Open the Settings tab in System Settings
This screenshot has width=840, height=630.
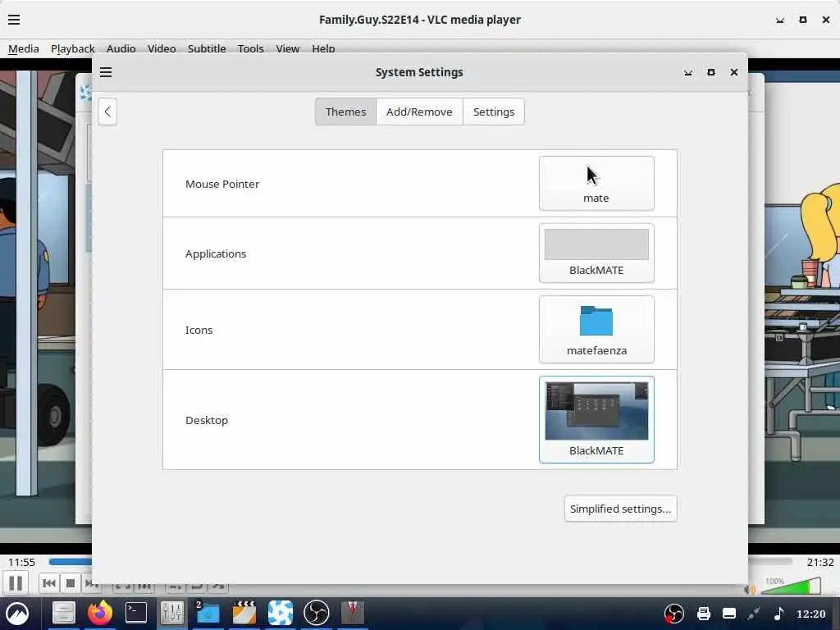click(x=493, y=112)
